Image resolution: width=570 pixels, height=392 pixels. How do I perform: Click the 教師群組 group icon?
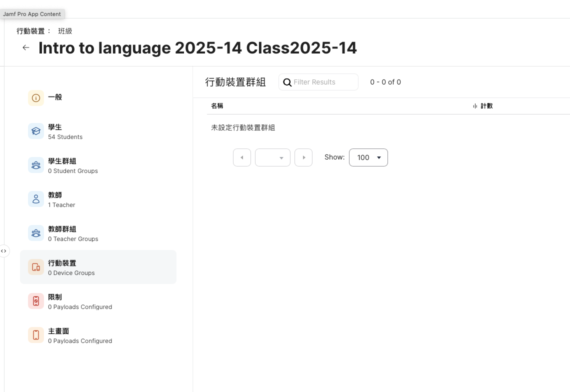tap(36, 233)
